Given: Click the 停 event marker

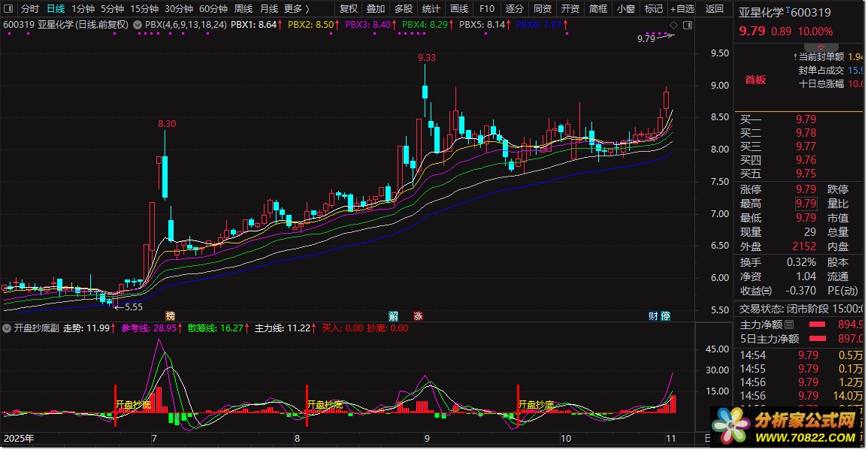Looking at the screenshot, I should coord(665,316).
